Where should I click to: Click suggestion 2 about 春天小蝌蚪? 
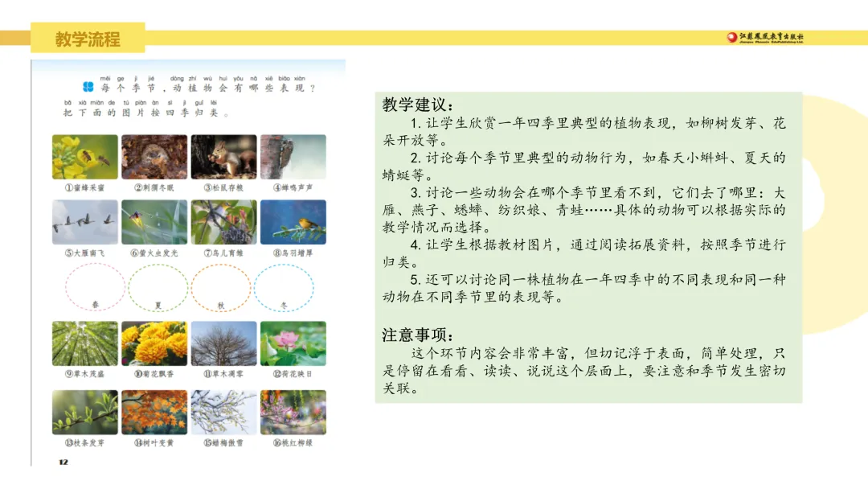tap(584, 166)
